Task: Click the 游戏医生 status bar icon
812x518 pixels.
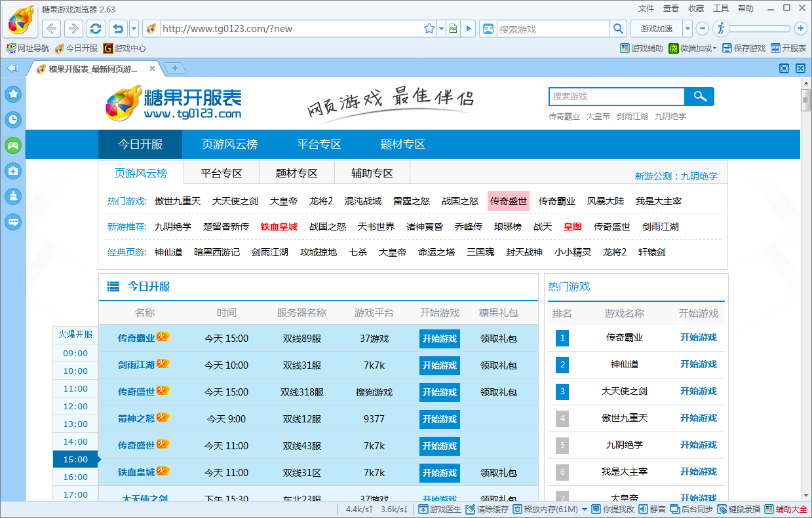Action: tap(440, 509)
